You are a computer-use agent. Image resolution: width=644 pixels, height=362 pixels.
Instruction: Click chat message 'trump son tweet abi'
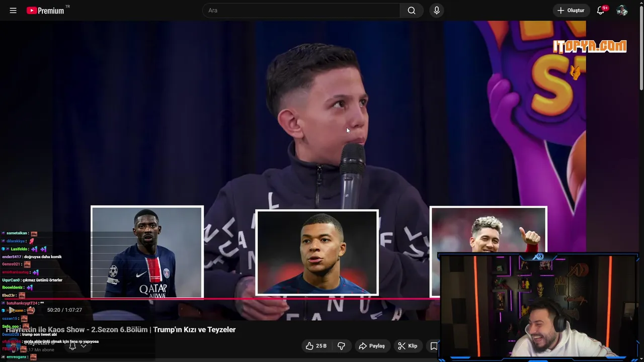39,334
